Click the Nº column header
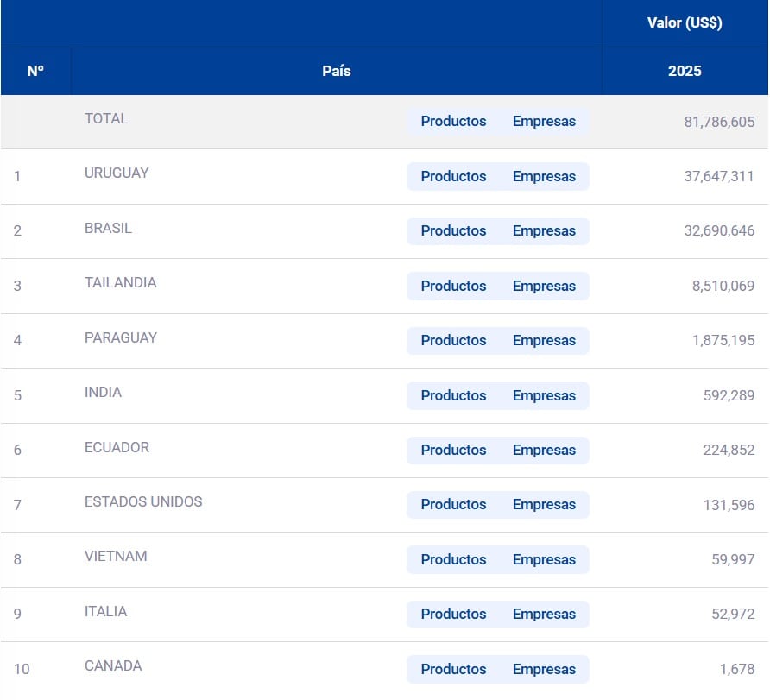 pyautogui.click(x=35, y=71)
